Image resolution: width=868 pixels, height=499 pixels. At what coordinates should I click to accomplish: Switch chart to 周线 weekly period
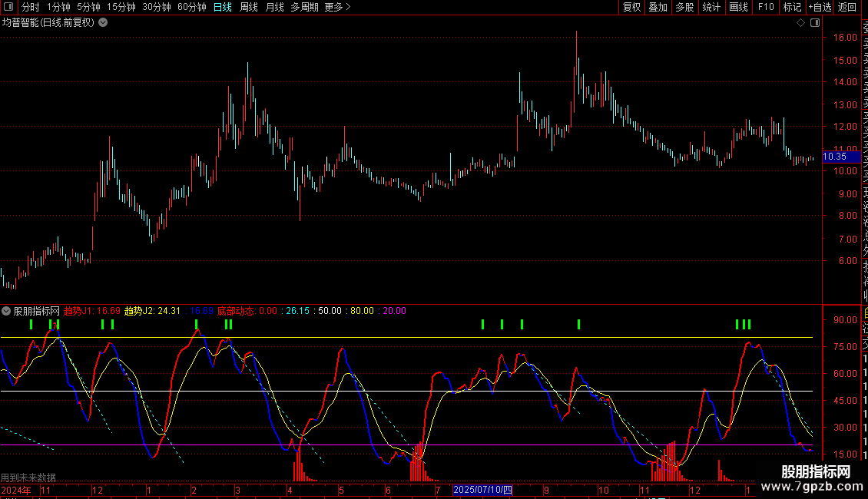pyautogui.click(x=249, y=7)
